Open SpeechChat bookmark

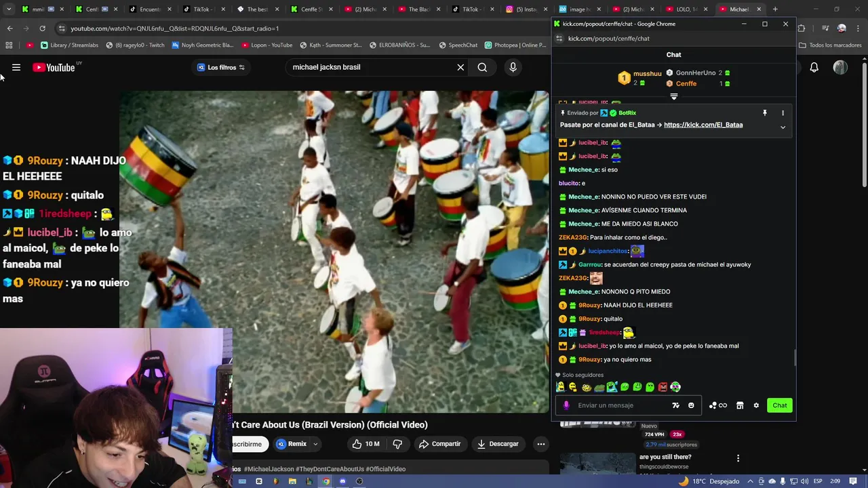[x=458, y=45]
